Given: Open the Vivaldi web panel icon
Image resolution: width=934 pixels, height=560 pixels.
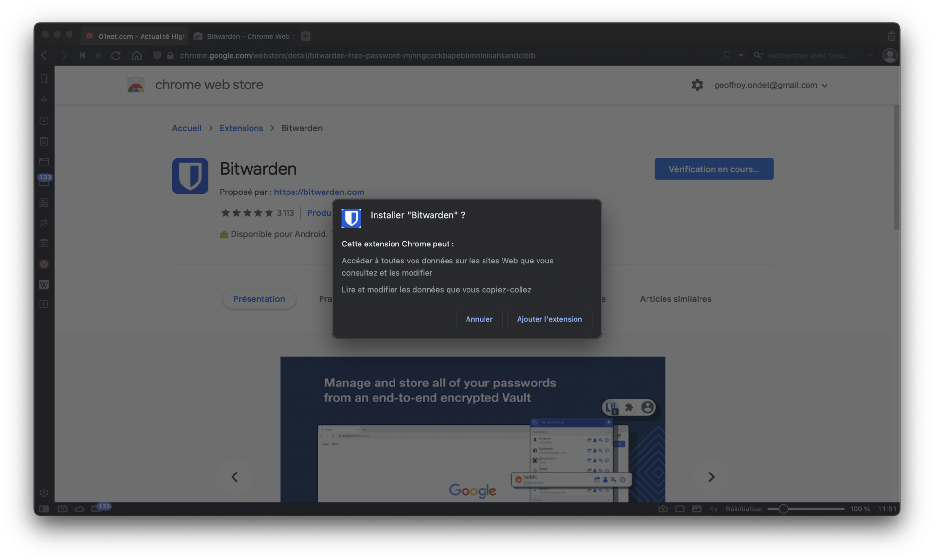Looking at the screenshot, I should [x=44, y=264].
